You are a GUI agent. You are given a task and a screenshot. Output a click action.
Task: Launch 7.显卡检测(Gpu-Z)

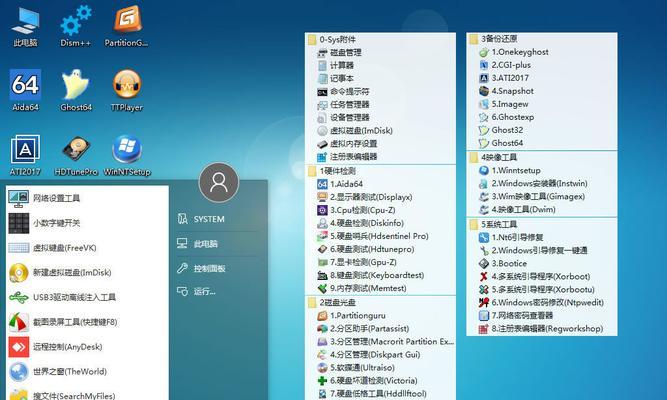[380, 262]
